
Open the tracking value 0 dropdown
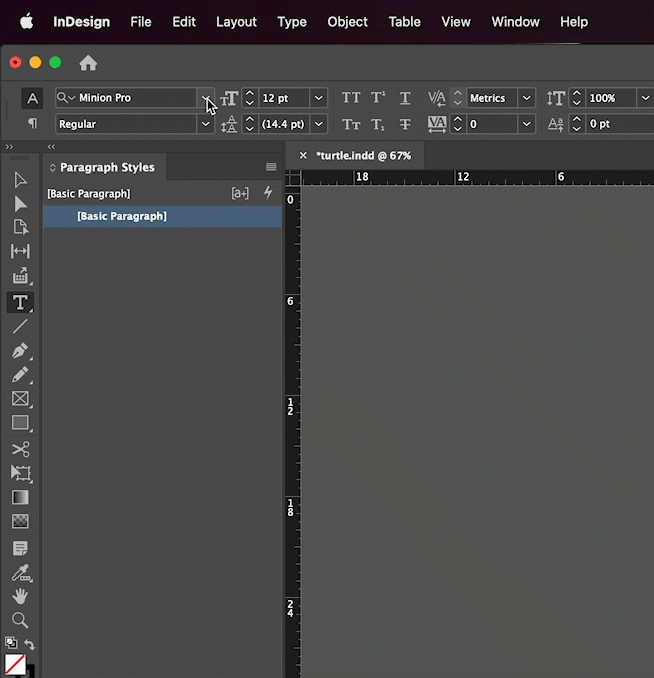pos(526,124)
